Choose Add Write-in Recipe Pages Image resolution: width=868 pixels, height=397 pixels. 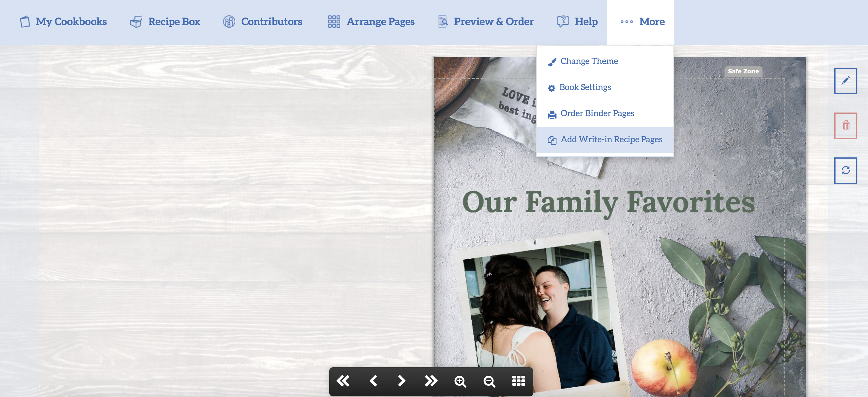(x=605, y=140)
